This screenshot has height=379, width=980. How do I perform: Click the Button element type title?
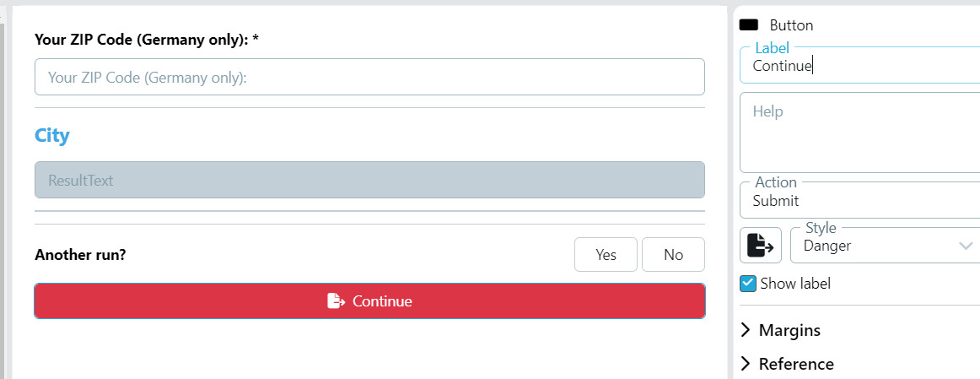coord(791,25)
